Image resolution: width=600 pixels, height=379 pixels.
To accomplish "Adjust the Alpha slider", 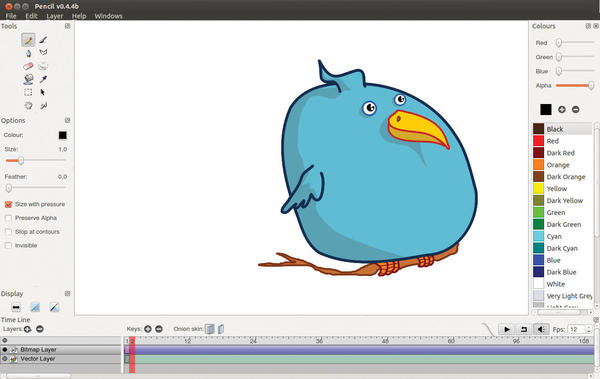I will (x=575, y=85).
